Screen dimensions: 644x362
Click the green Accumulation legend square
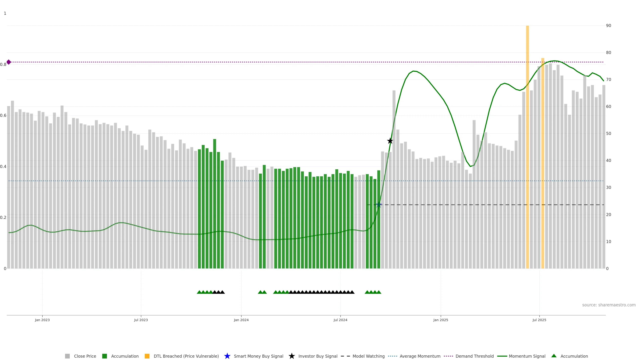[x=104, y=356]
